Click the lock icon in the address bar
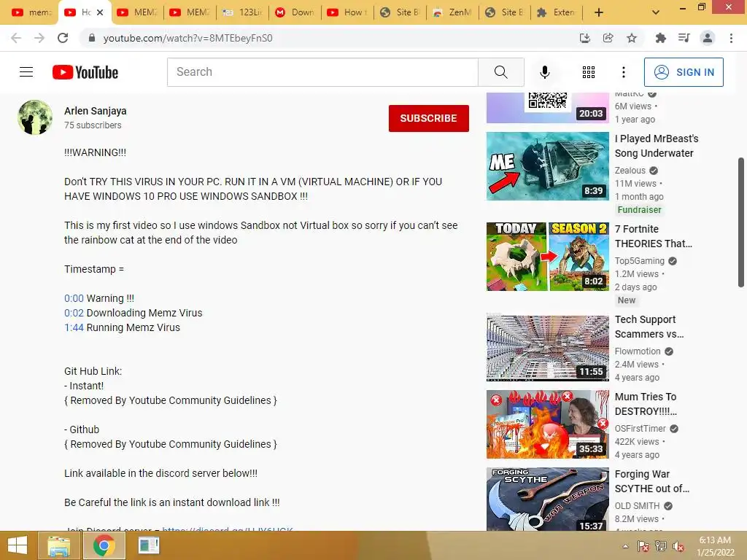This screenshot has height=560, width=747. click(92, 38)
